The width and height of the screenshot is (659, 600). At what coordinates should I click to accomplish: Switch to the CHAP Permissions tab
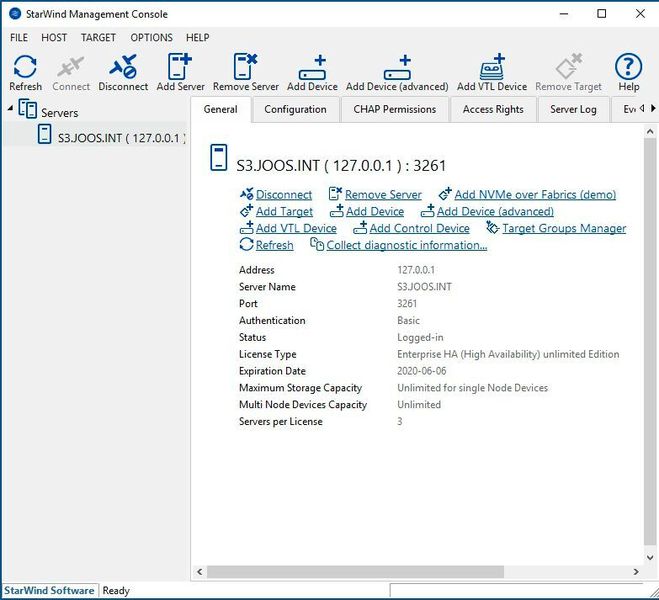[394, 109]
